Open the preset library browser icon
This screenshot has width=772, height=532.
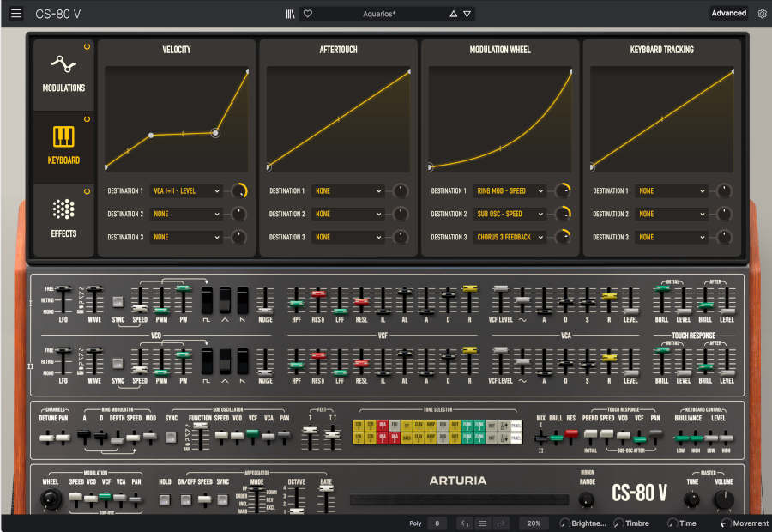[290, 13]
